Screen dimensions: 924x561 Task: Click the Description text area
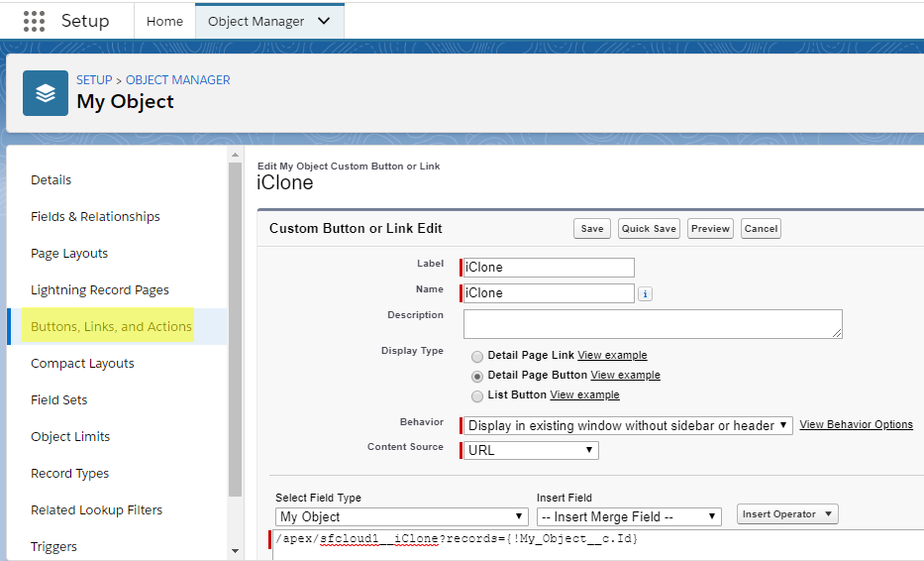(x=653, y=324)
